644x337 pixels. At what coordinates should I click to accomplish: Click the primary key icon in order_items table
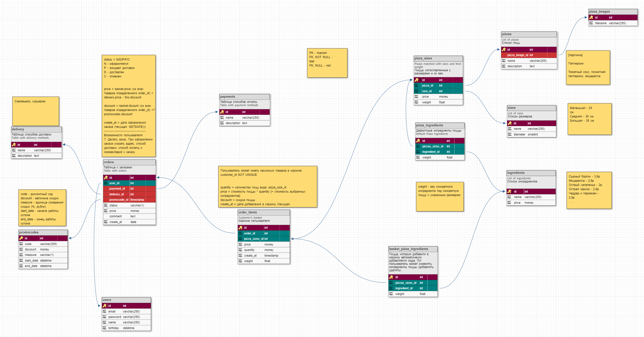tap(241, 228)
